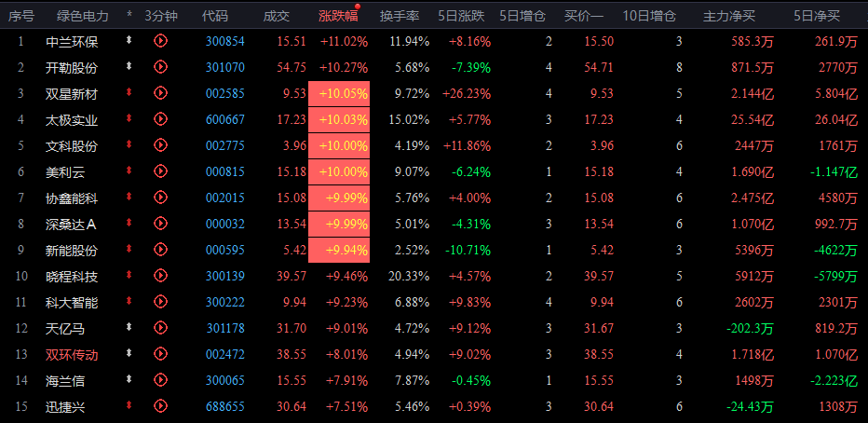This screenshot has height=423, width=868.
Task: Open play icon for 晓程科技
Action: click(160, 275)
